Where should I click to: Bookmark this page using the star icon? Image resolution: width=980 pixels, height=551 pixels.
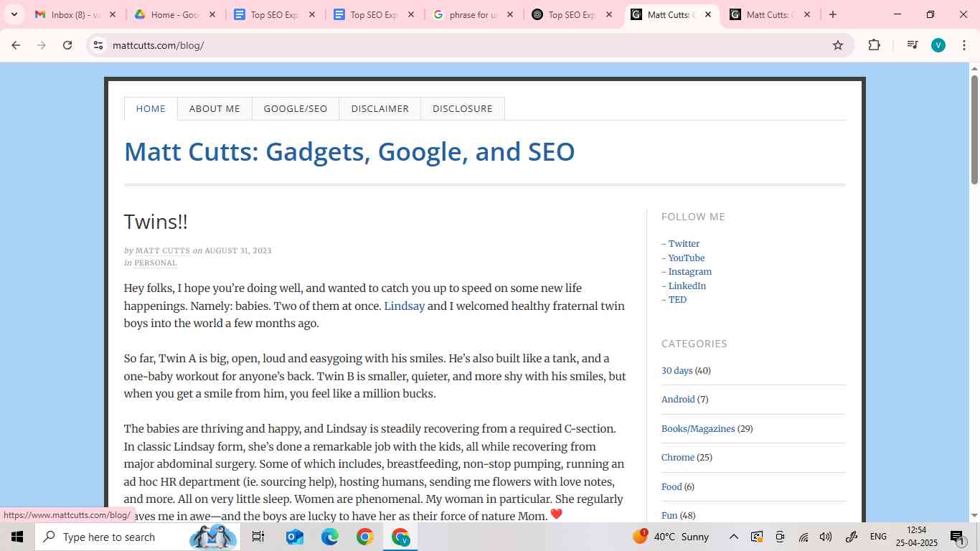pyautogui.click(x=837, y=44)
